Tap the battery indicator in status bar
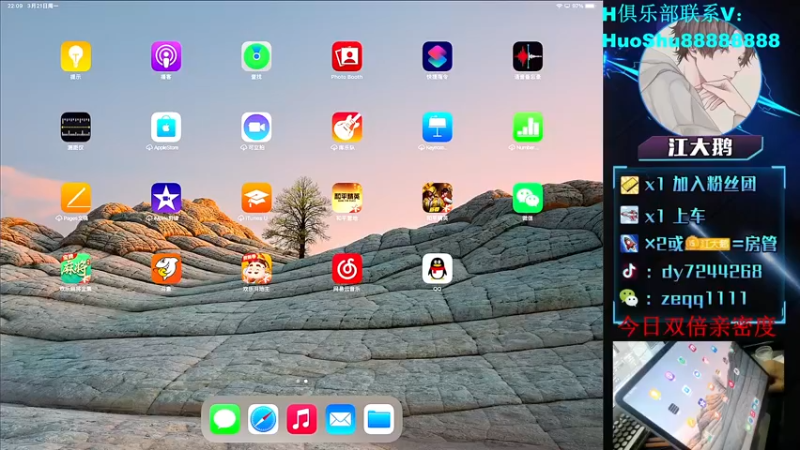800x450 pixels. coord(590,6)
